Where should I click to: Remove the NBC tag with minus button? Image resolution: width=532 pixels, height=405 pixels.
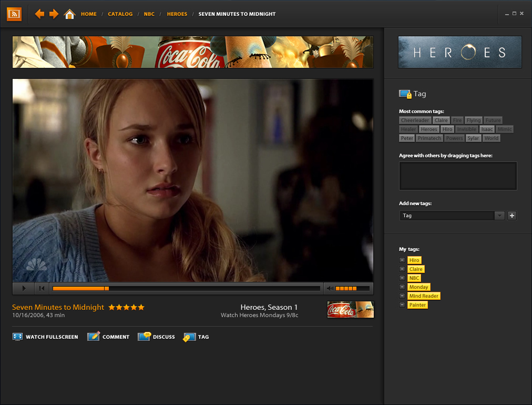pos(402,278)
